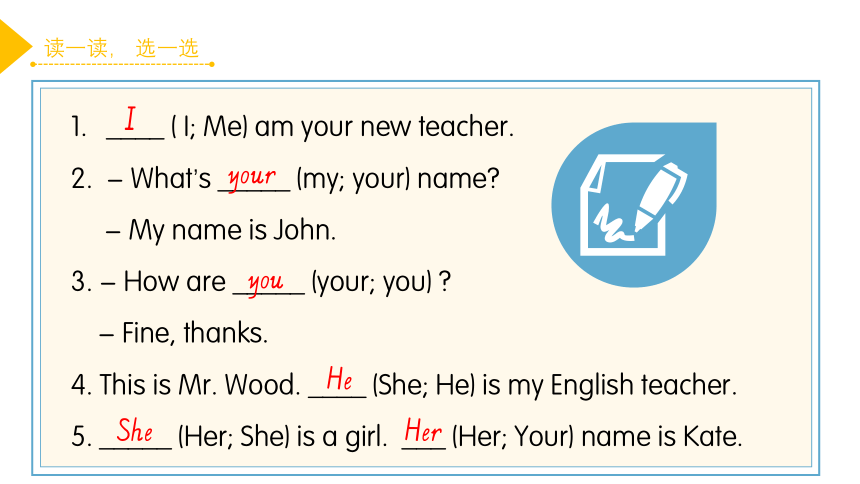The width and height of the screenshot is (860, 484).
Task: Click '– How are' in sentence 3
Action: (163, 282)
